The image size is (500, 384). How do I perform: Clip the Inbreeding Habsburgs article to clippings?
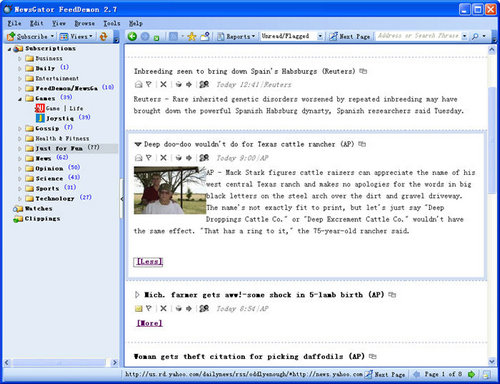pos(179,84)
